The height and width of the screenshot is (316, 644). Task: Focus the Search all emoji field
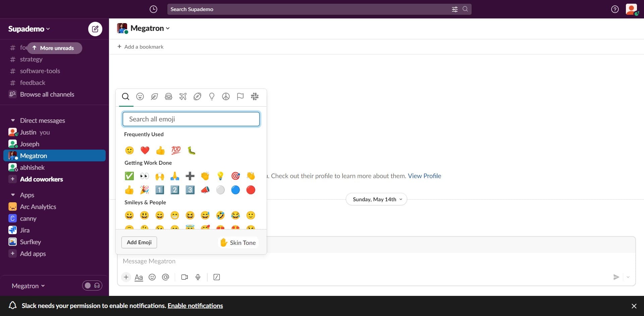191,119
